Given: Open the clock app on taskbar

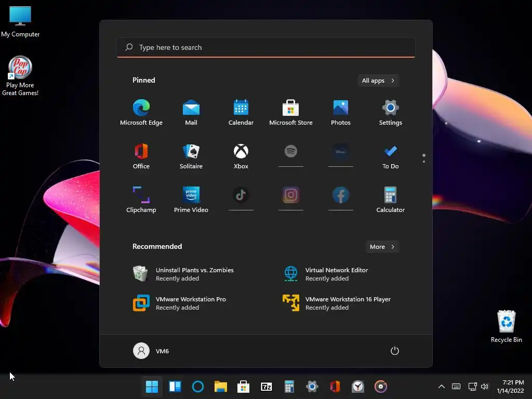Looking at the screenshot, I should click(x=358, y=387).
